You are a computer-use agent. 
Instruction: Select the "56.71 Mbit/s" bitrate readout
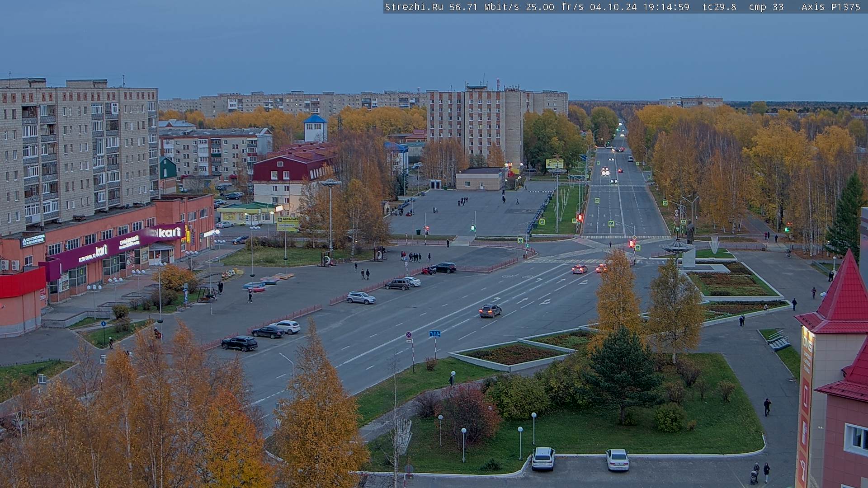[x=484, y=7]
